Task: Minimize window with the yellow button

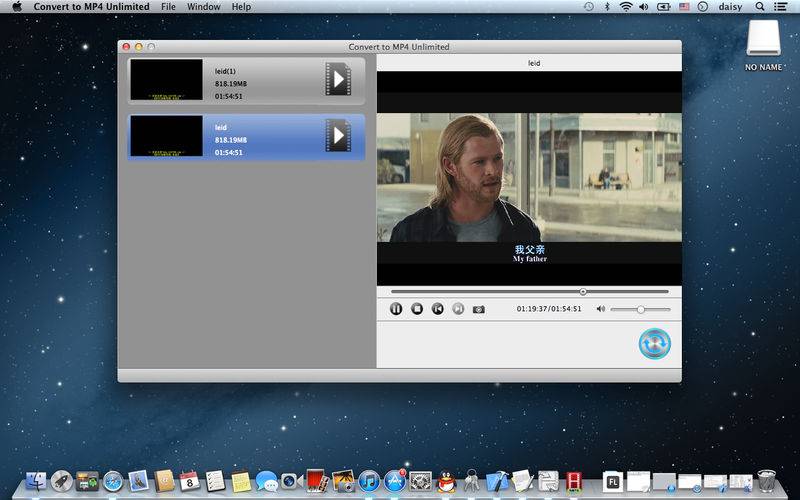Action: click(139, 46)
